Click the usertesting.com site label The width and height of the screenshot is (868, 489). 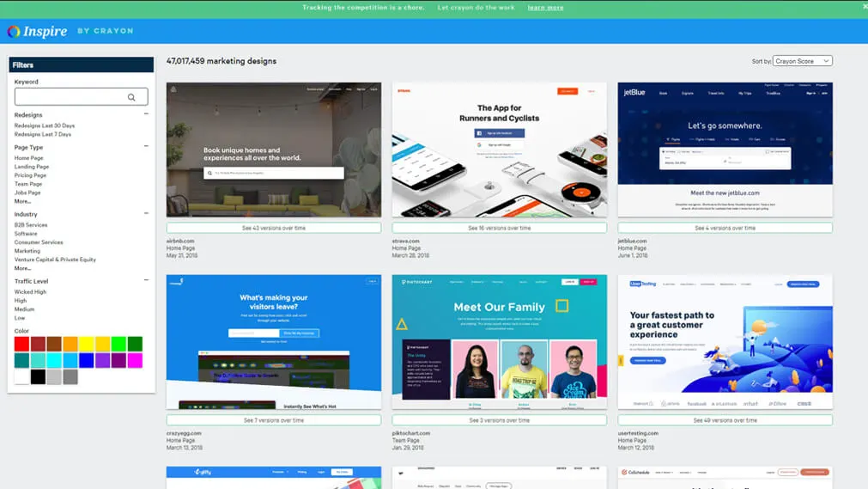638,433
